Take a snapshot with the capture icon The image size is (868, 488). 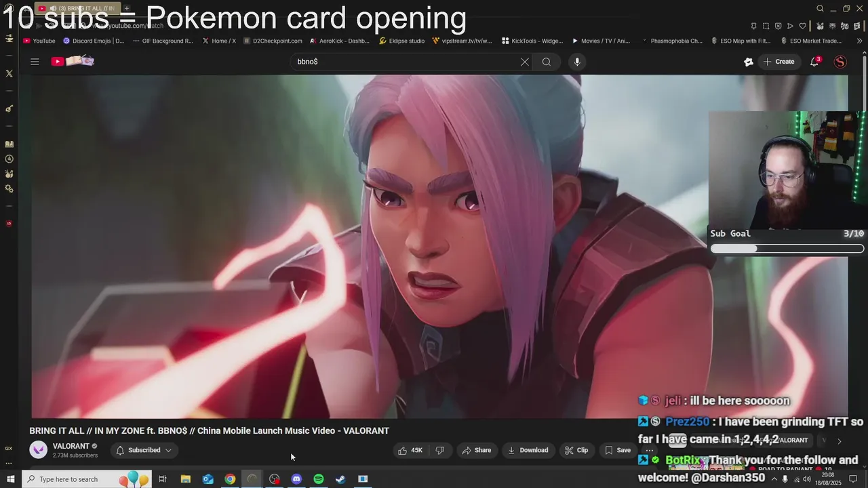[766, 26]
